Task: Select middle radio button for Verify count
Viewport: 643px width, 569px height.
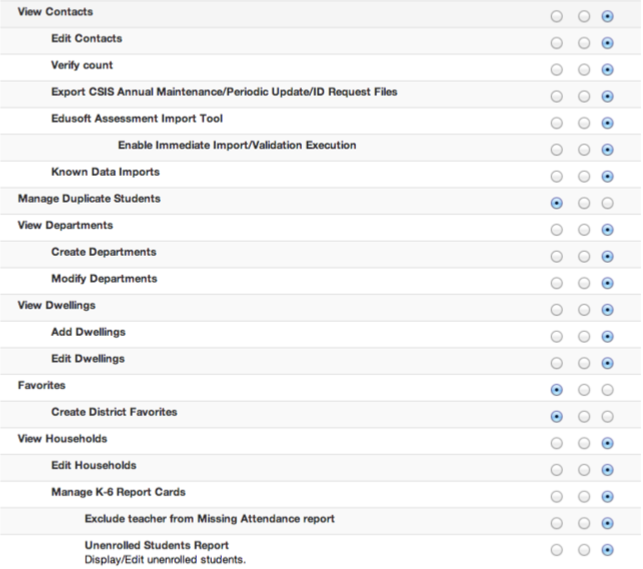Action: tap(584, 70)
